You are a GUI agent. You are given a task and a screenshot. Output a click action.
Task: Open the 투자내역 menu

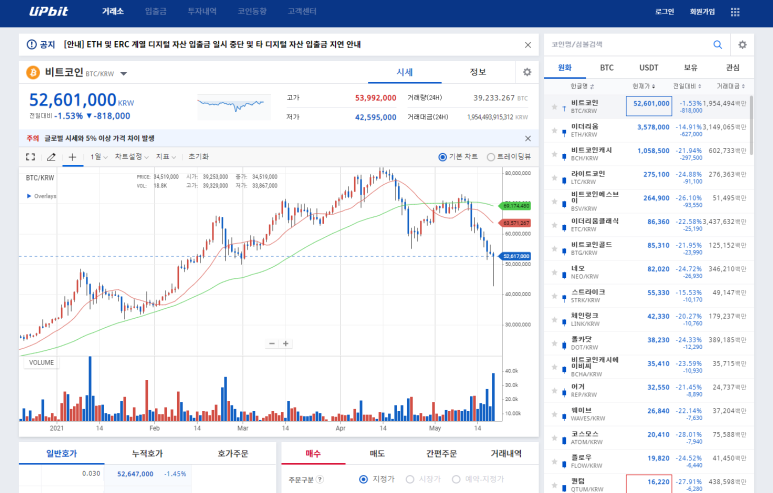click(202, 11)
